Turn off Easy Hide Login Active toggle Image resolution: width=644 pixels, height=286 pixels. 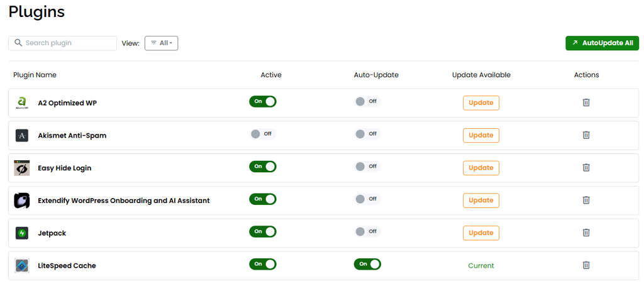click(x=263, y=166)
